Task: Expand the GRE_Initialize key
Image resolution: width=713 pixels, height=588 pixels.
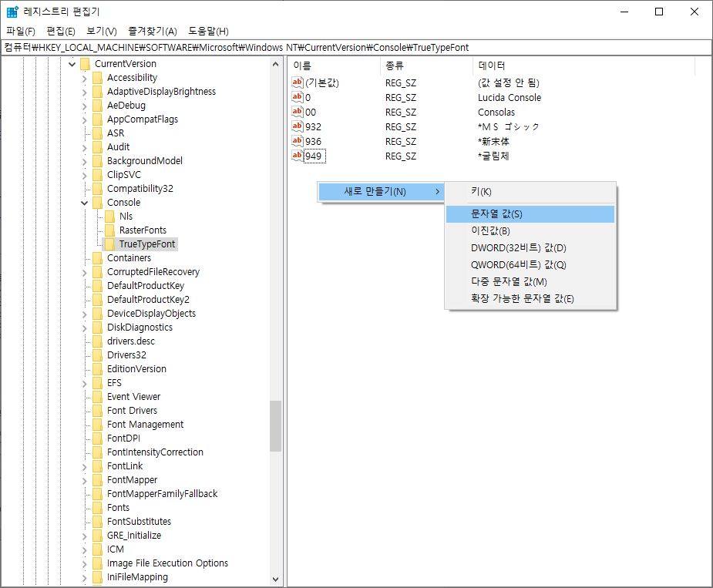Action: [84, 536]
